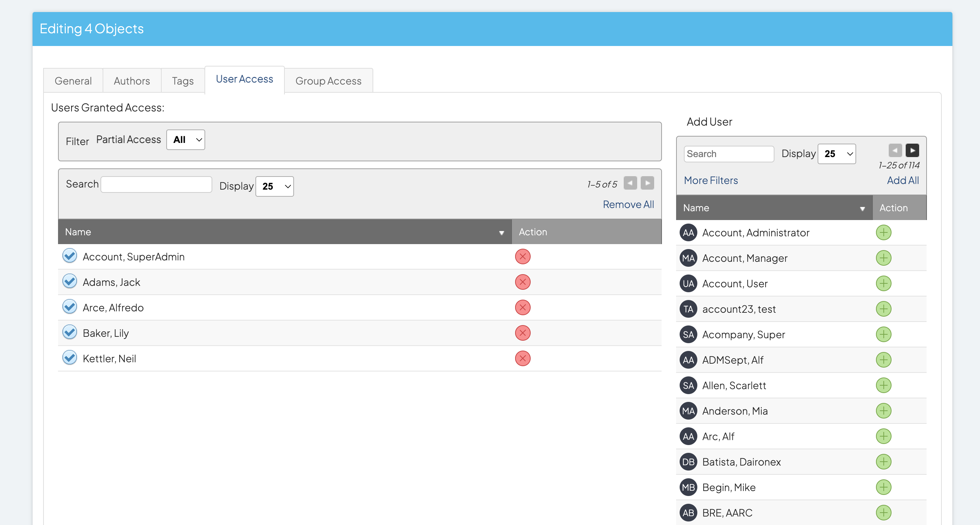Add Acompany, Super with green plus icon
The height and width of the screenshot is (525, 980).
883,334
